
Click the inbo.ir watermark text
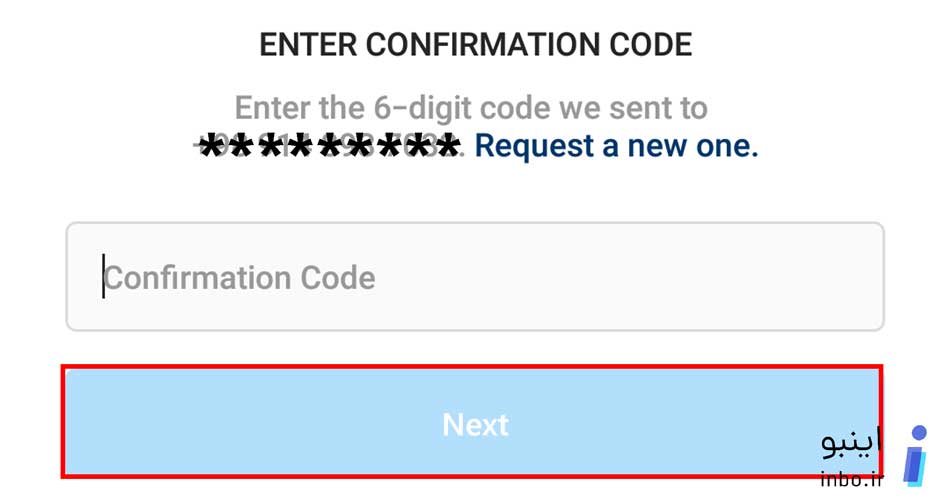click(x=852, y=479)
